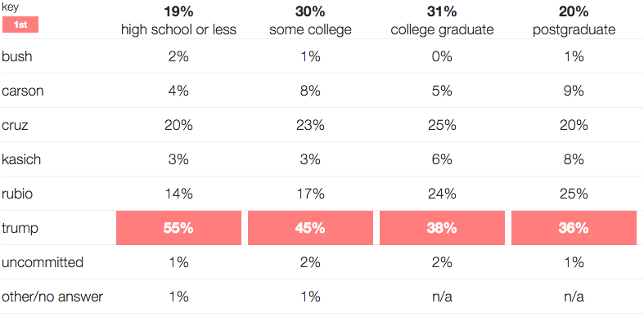This screenshot has width=644, height=317.
Task: Select the 'some college' column header
Action: pos(310,30)
